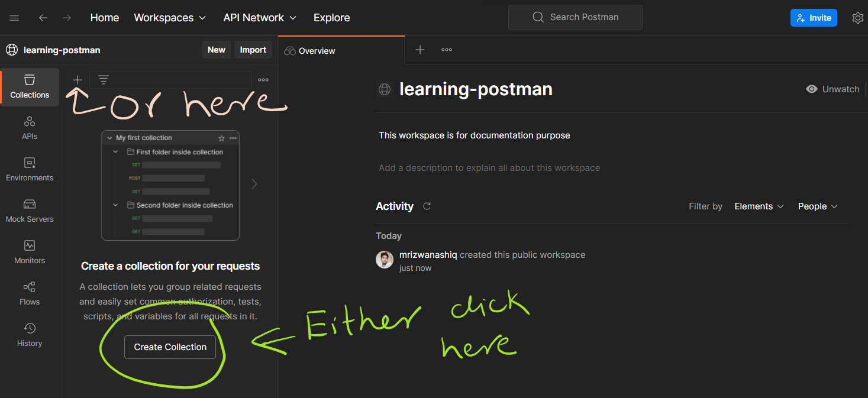The image size is (868, 398).
Task: Select the Collections sidebar tab
Action: point(30,86)
